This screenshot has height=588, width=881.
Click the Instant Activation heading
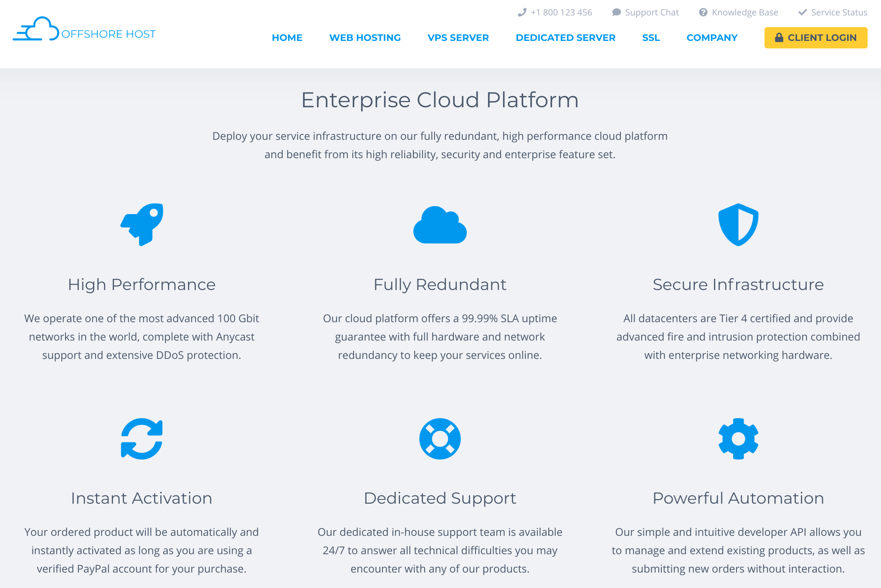(x=142, y=498)
